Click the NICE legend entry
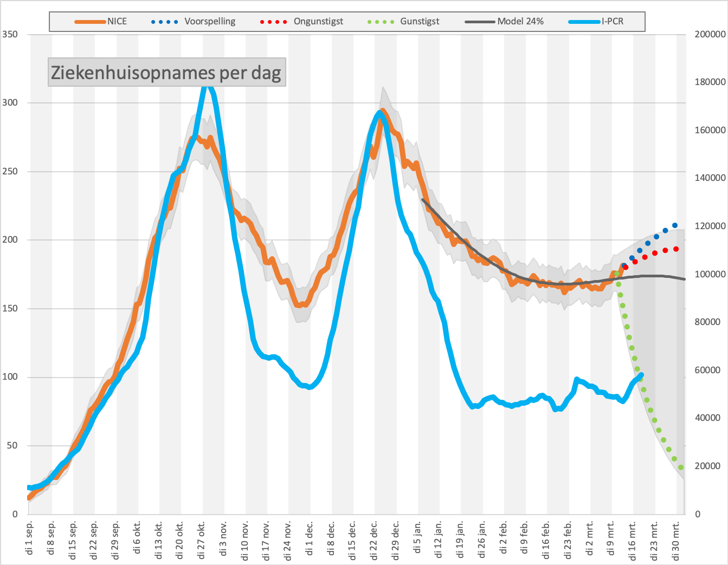728x565 pixels. click(101, 22)
